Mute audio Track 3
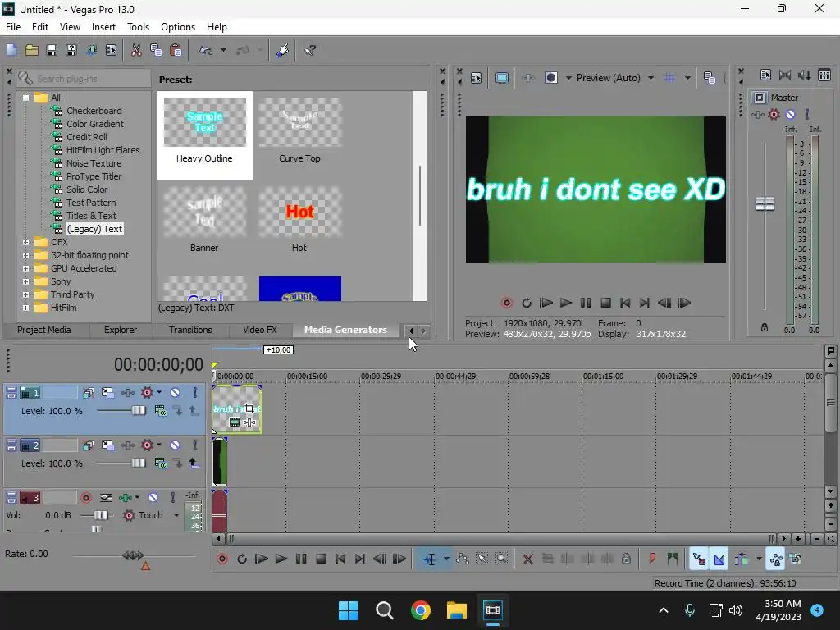This screenshot has width=840, height=630. click(x=153, y=498)
